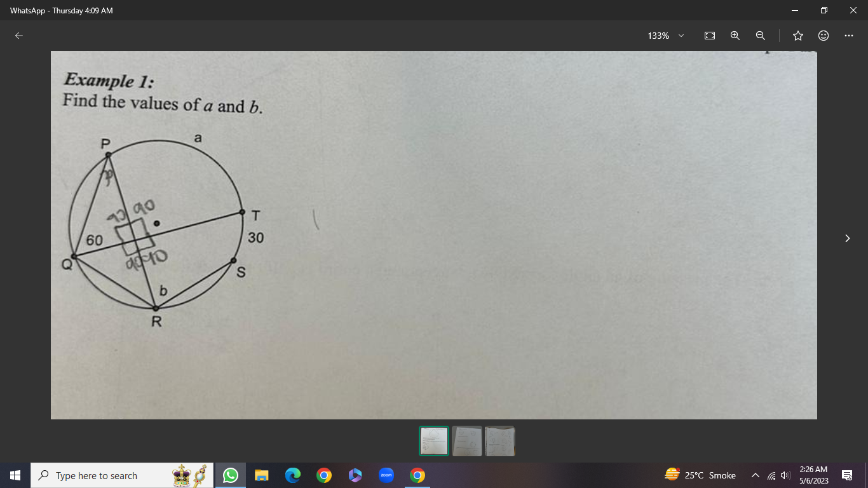
Task: Open Google Chrome from the taskbar
Action: coord(323,475)
